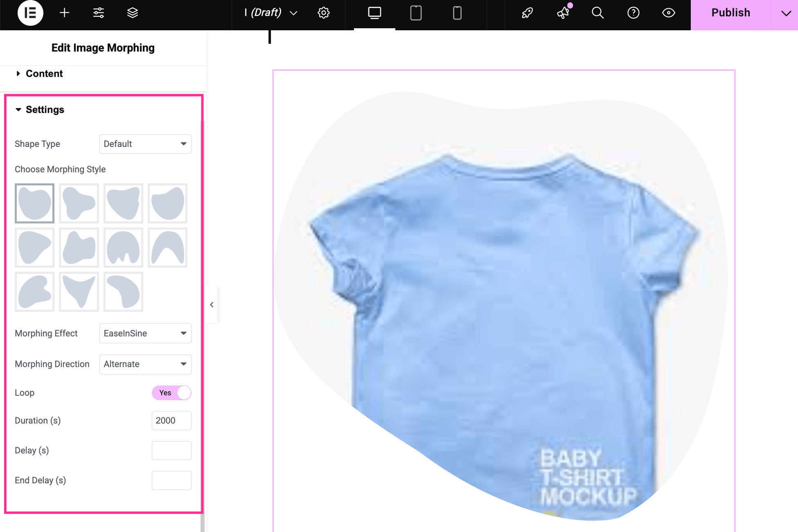Click the Elementor logo icon
798x532 pixels.
(x=30, y=13)
